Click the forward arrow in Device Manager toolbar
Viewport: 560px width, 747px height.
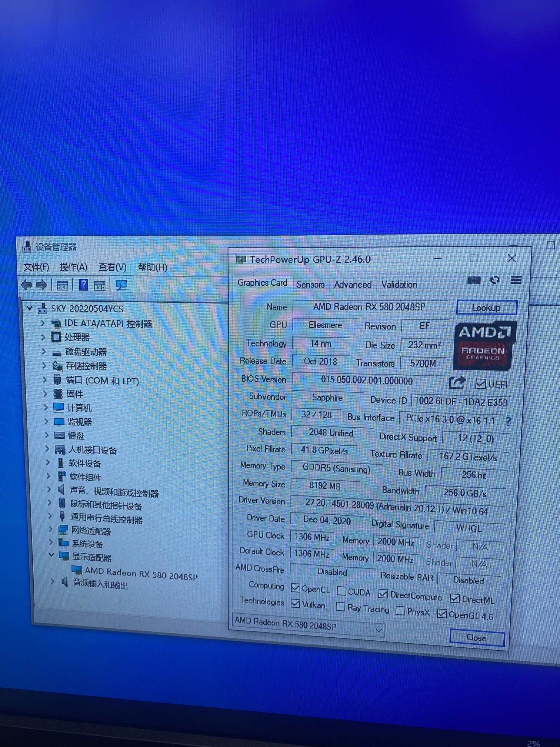41,285
